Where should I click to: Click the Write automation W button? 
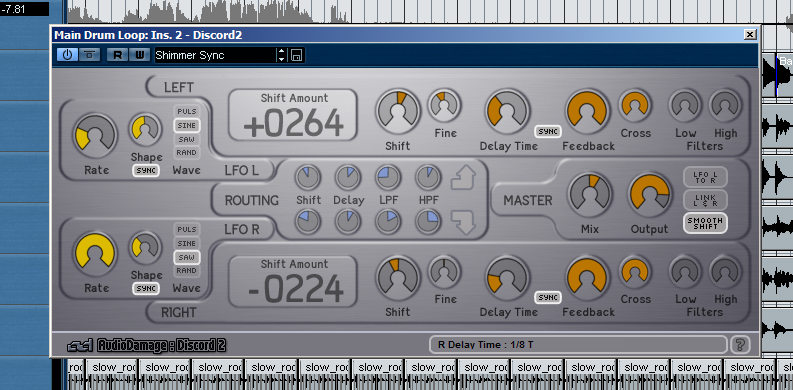pyautogui.click(x=140, y=55)
